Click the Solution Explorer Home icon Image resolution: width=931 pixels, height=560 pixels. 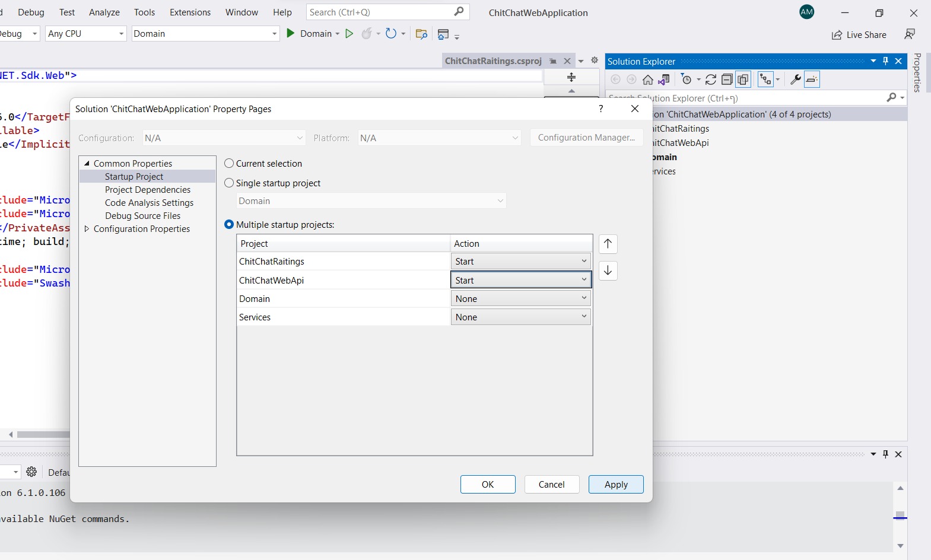(648, 79)
